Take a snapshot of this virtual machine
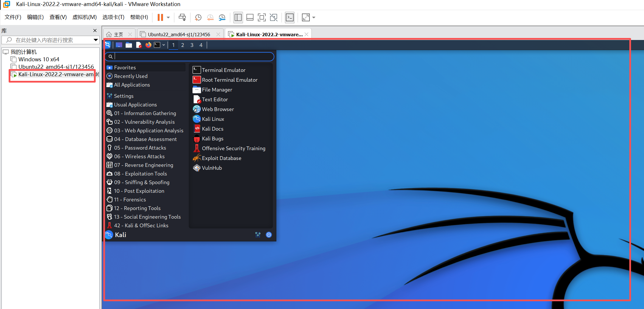 (198, 18)
